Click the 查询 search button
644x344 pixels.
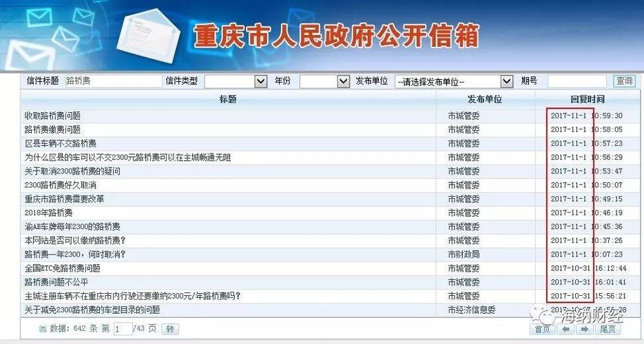[x=624, y=80]
